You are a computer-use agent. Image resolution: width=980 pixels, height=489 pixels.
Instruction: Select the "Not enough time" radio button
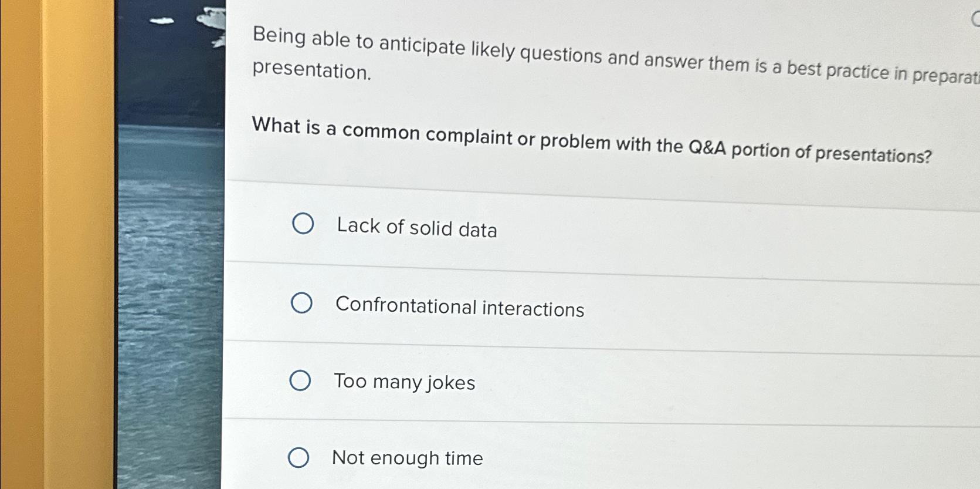coord(299,458)
